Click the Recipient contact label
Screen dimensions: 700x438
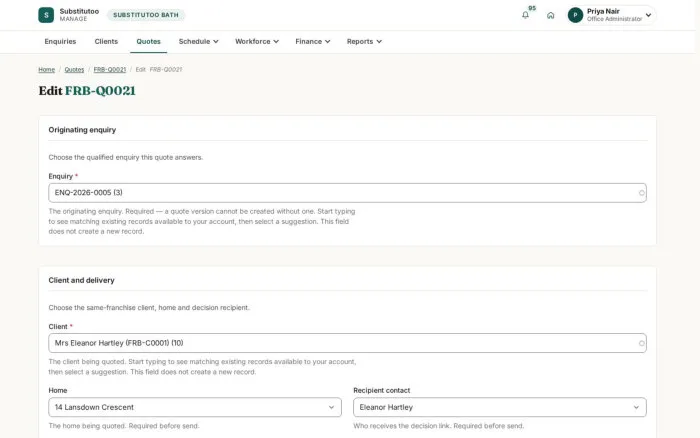point(382,390)
